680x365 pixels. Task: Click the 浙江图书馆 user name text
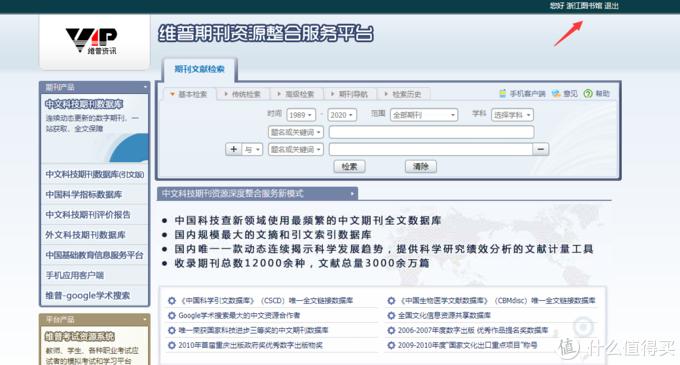(584, 6)
